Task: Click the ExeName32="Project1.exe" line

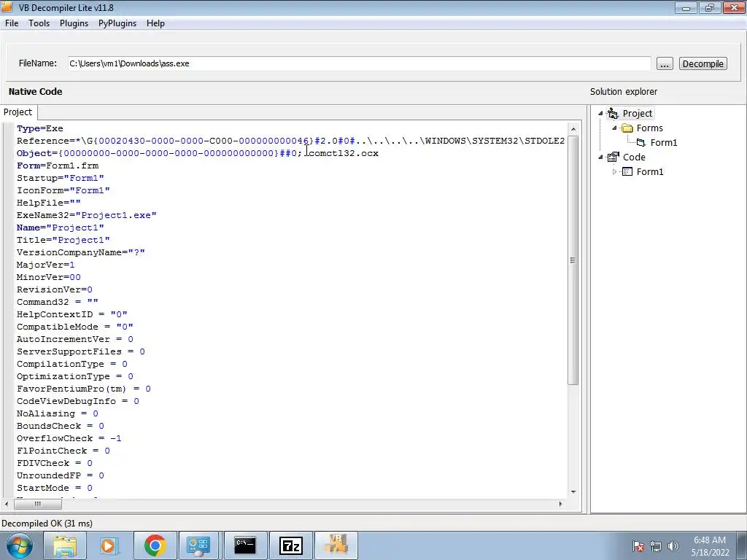Action: tap(87, 215)
